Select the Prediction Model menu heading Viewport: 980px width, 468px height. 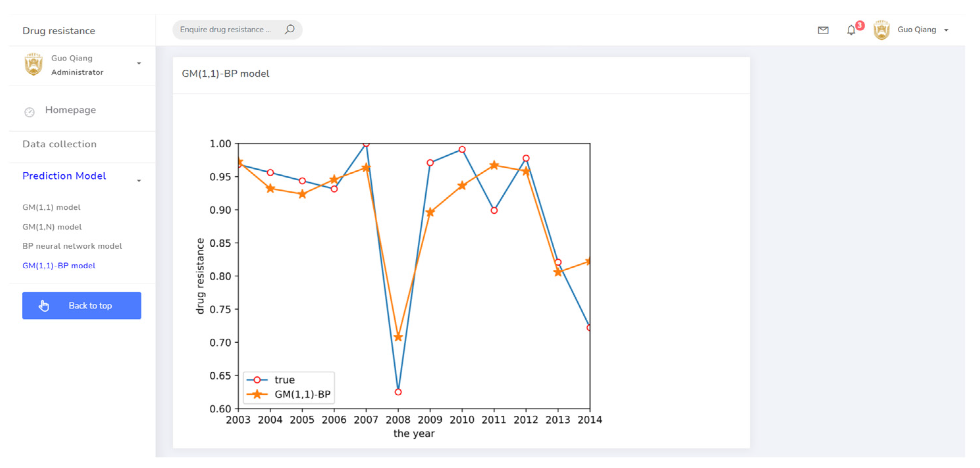tap(64, 176)
